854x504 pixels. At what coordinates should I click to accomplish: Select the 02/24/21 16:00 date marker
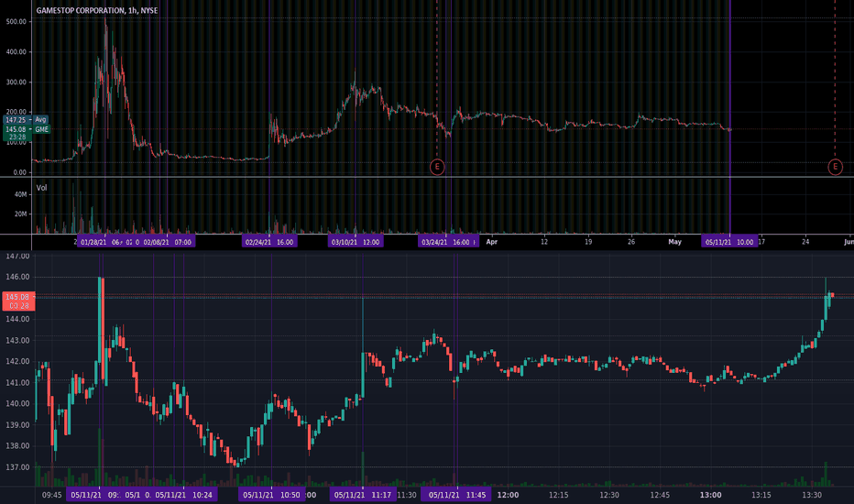pyautogui.click(x=269, y=242)
